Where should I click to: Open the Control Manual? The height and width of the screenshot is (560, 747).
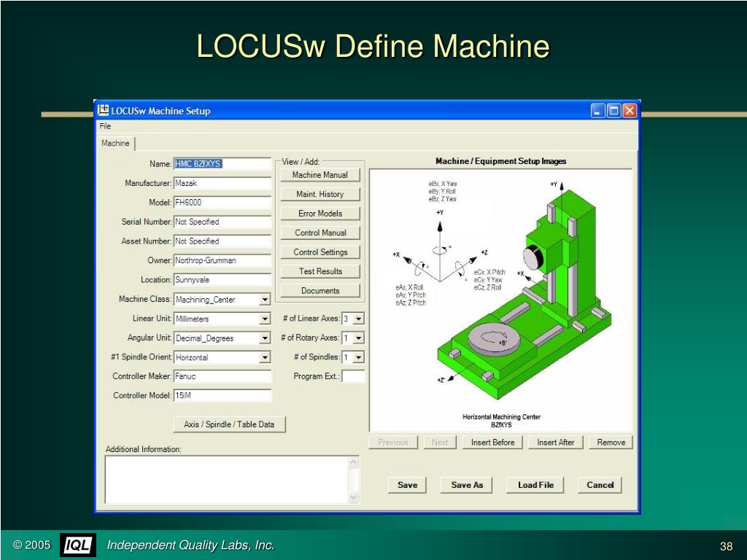pos(320,233)
